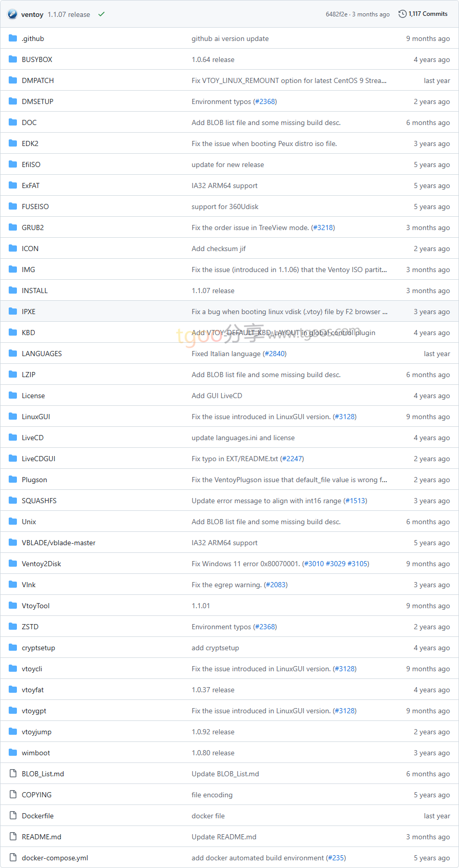Image resolution: width=459 pixels, height=868 pixels.
Task: Click the folder icon next to Ventoy2Disk
Action: click(13, 564)
